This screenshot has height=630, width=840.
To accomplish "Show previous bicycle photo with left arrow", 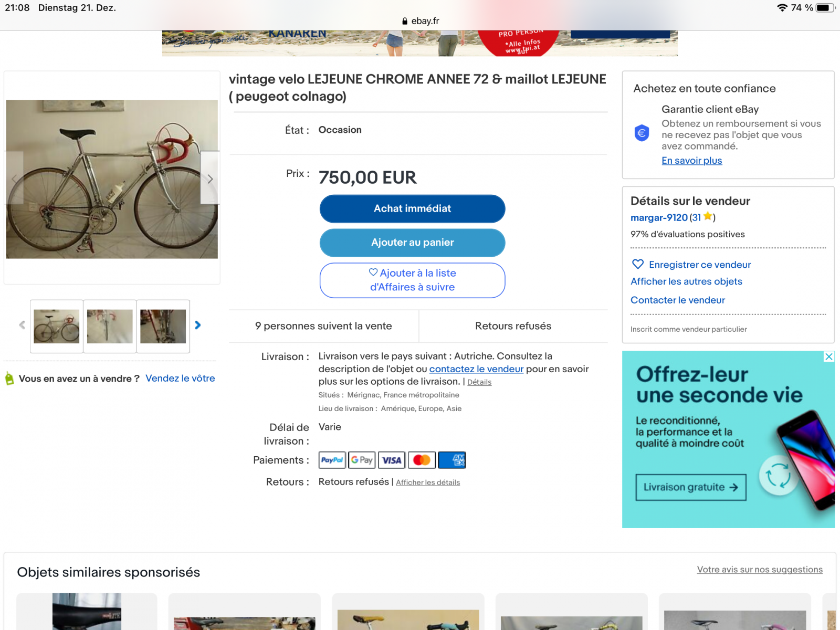I will pos(14,178).
